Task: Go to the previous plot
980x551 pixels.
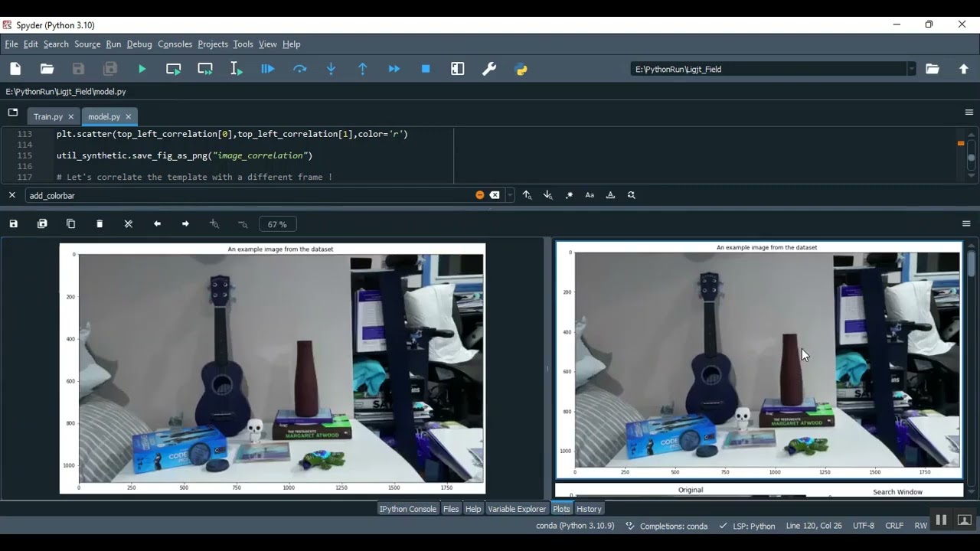Action: [157, 224]
